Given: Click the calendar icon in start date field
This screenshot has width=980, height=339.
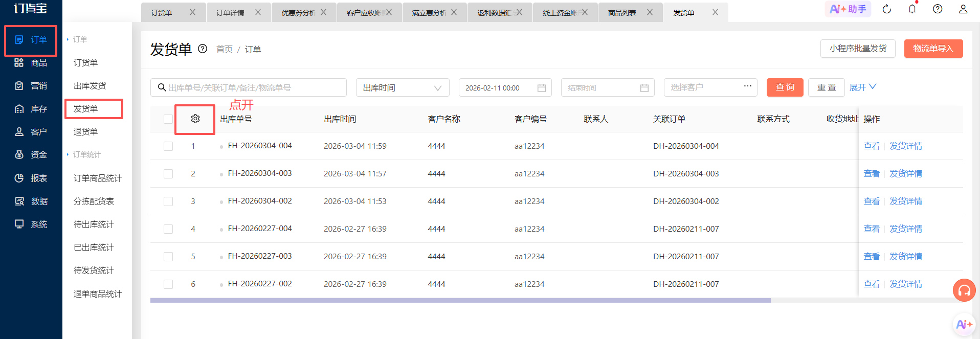Looking at the screenshot, I should tap(542, 88).
